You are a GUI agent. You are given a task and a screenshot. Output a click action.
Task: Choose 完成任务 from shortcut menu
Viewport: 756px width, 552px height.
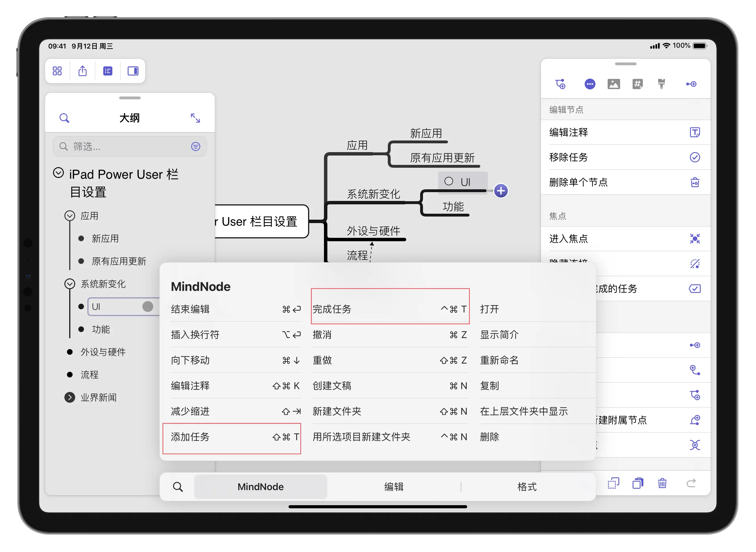(390, 309)
